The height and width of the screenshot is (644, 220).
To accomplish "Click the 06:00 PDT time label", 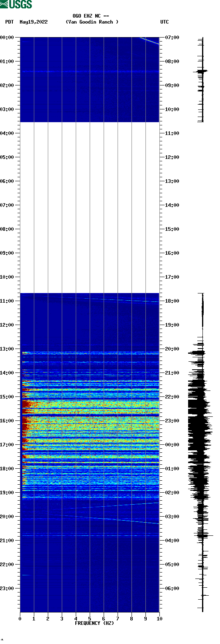I will [7, 181].
